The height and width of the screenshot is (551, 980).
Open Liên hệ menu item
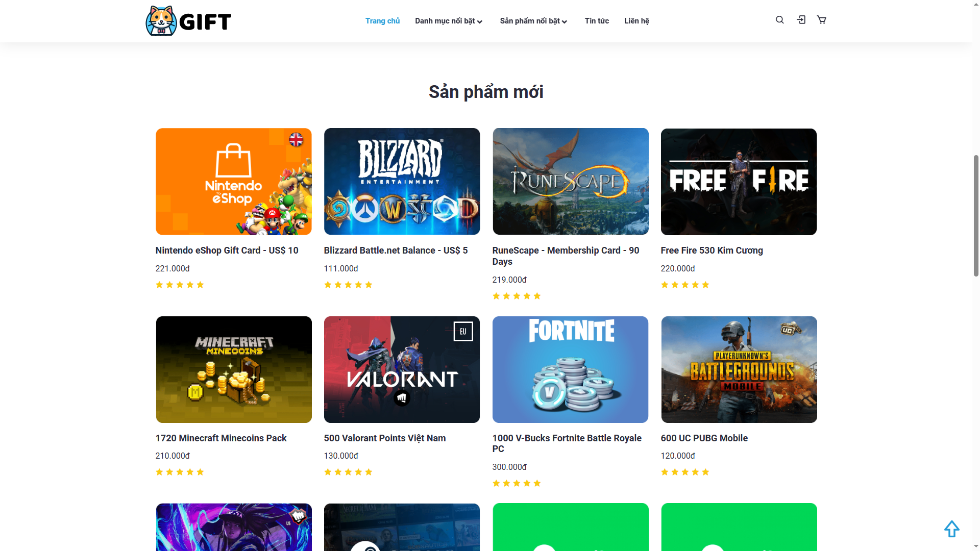pos(636,21)
